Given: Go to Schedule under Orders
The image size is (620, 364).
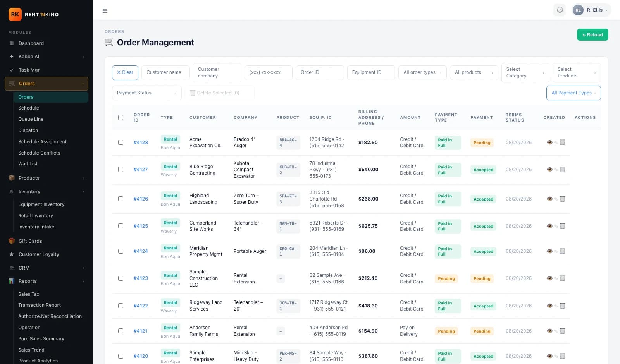Looking at the screenshot, I should click(51, 108).
